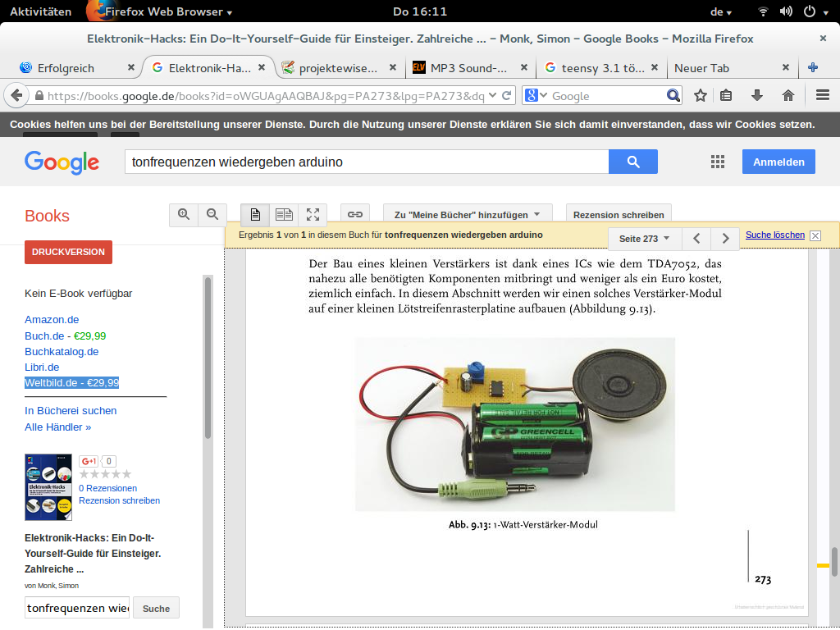The image size is (840, 630).
Task: Switch to the MP3 Sound tab
Action: click(468, 68)
